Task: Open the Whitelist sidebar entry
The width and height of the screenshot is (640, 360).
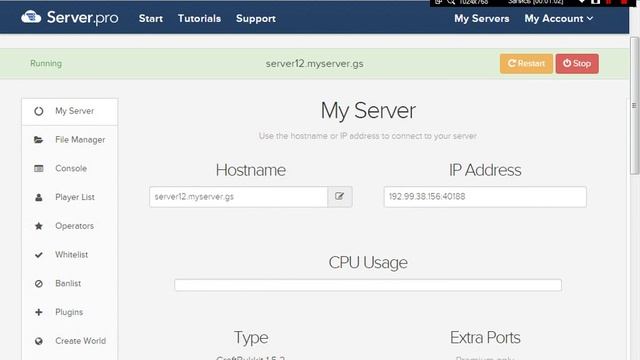Action: (70, 255)
